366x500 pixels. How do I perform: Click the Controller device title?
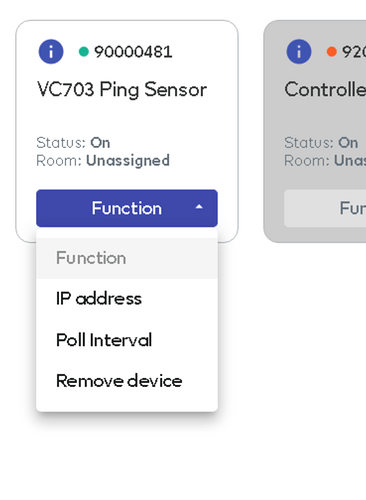click(325, 90)
